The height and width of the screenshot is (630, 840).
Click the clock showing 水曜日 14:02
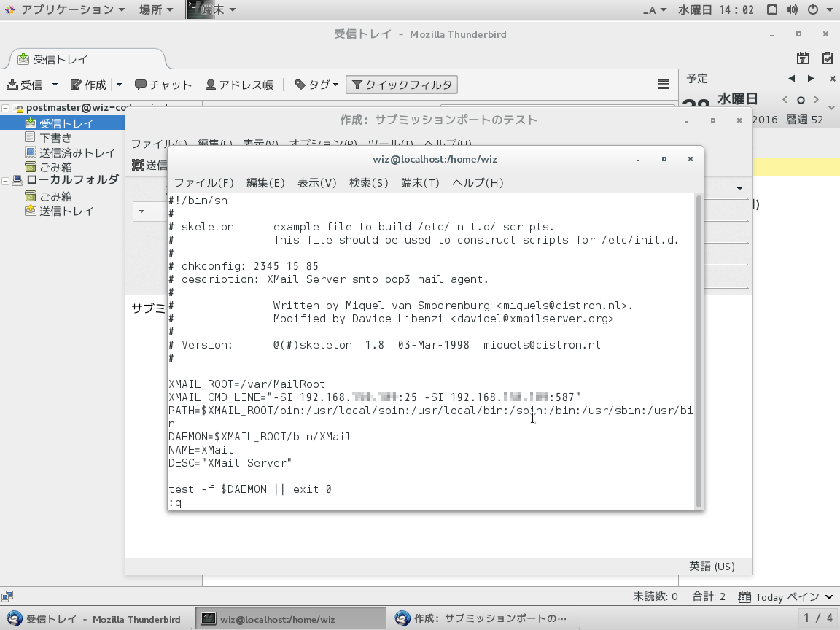pos(716,9)
